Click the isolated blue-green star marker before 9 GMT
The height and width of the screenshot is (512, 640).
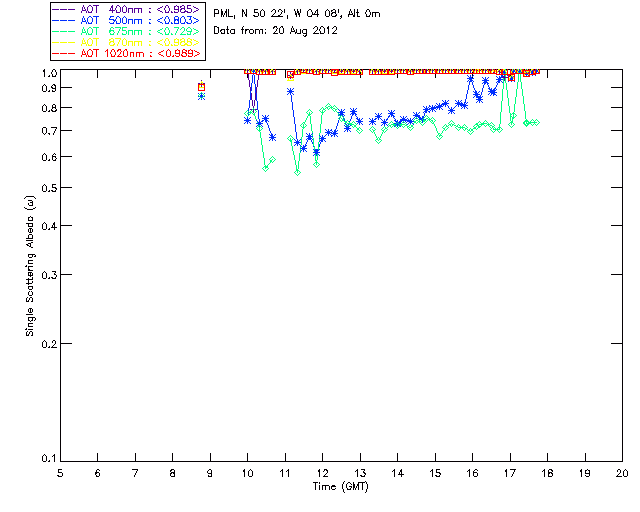201,96
